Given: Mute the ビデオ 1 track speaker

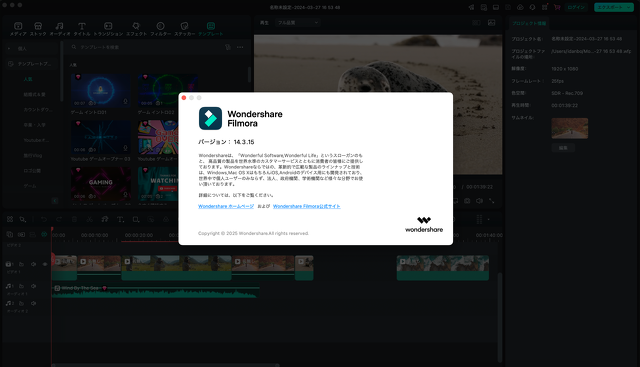Looking at the screenshot, I should point(33,265).
